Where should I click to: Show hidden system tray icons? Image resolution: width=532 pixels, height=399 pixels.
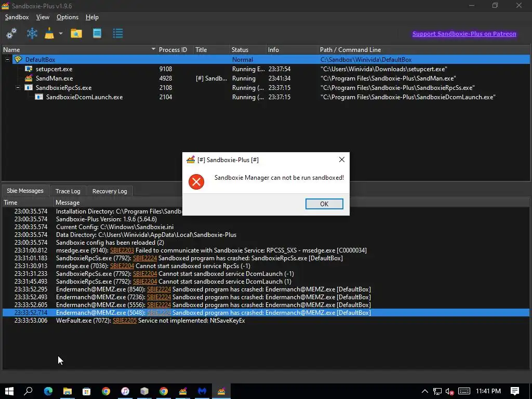tap(425, 391)
